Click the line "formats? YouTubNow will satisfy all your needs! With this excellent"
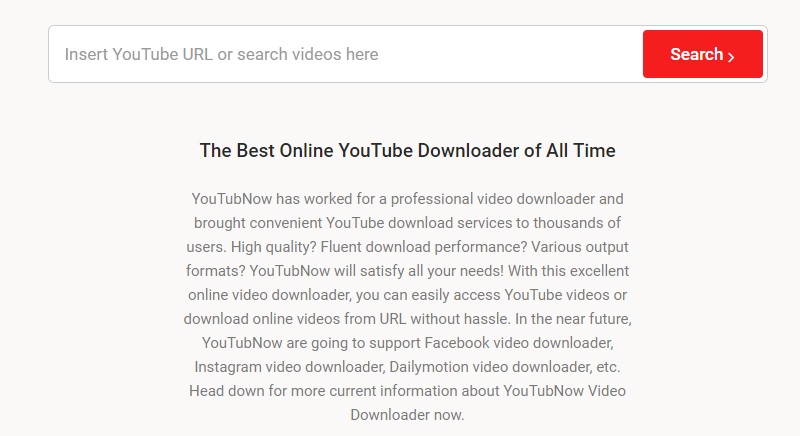This screenshot has width=800, height=436. pyautogui.click(x=407, y=271)
